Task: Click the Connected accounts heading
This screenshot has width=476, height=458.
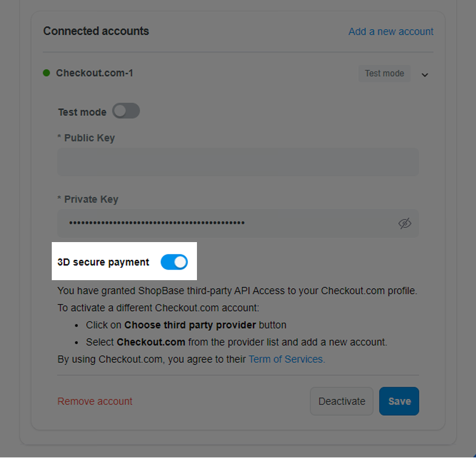Action: (96, 31)
